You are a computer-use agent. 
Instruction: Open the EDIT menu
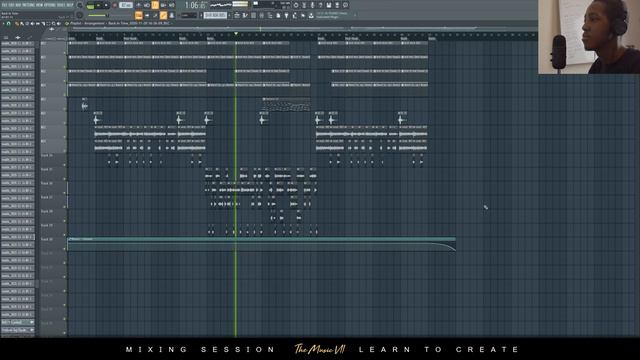(x=10, y=5)
